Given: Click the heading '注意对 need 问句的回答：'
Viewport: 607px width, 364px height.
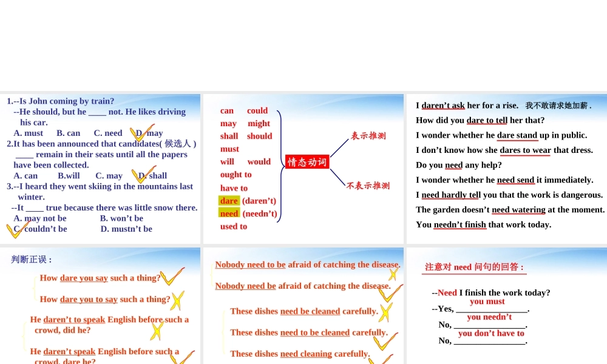Looking at the screenshot, I should [x=474, y=267].
